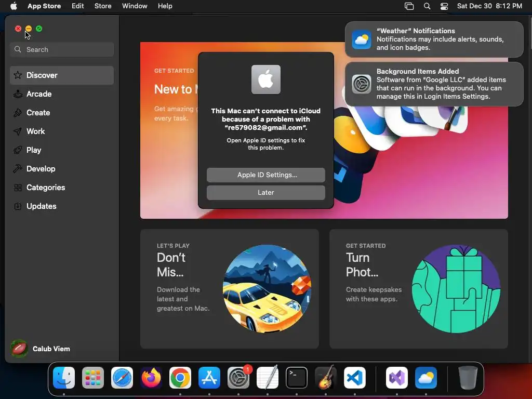Open the Window menu
532x399 pixels.
pyautogui.click(x=135, y=6)
